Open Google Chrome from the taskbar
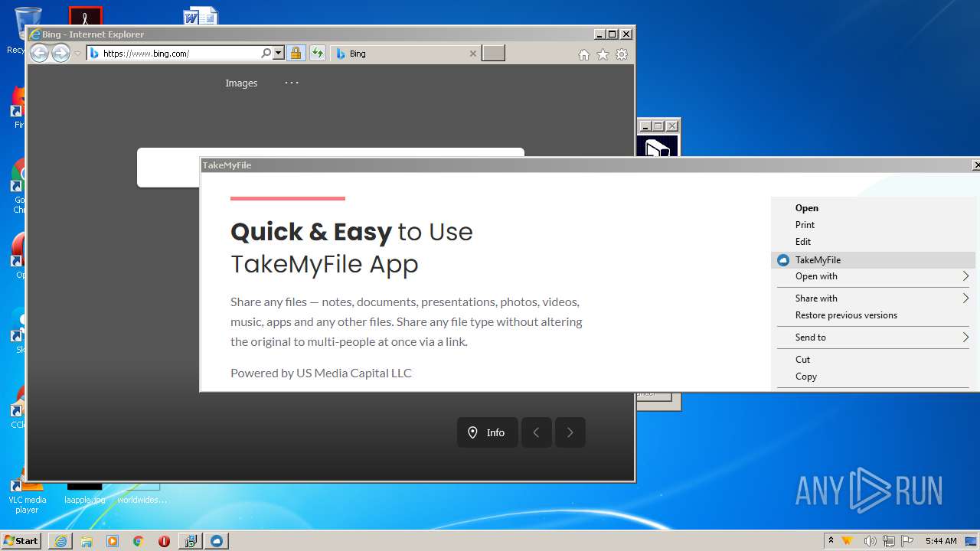Screen dimensions: 980x551 [x=139, y=541]
